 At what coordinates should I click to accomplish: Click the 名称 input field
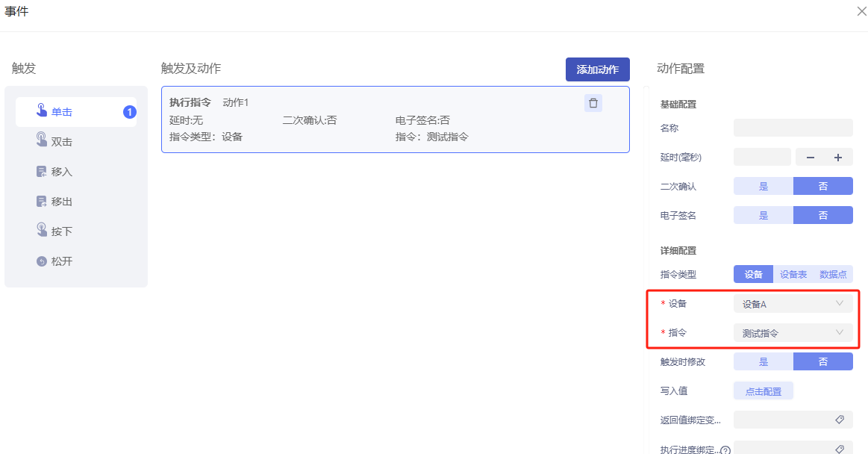pyautogui.click(x=793, y=128)
